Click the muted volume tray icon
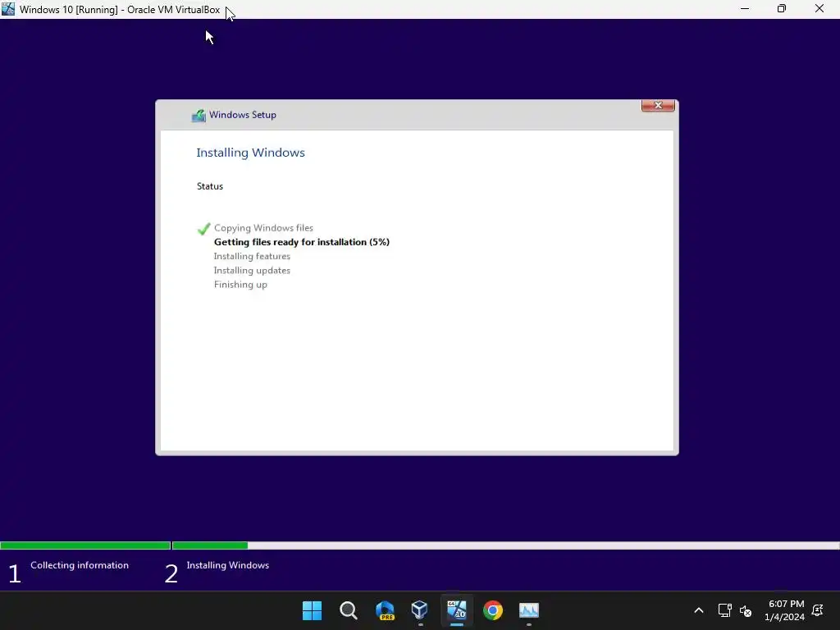The height and width of the screenshot is (630, 840). (x=746, y=610)
